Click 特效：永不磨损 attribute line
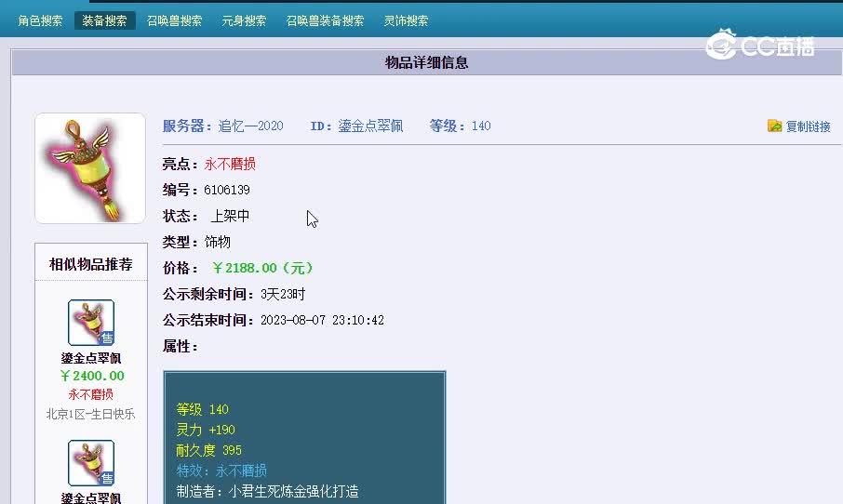Viewport: 843px width, 504px height. (221, 471)
